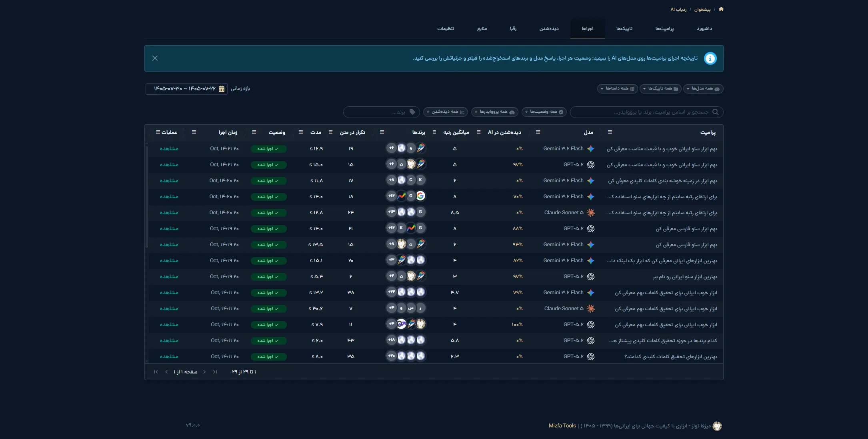
Task: Switch to the داشبورد tab
Action: tap(704, 29)
